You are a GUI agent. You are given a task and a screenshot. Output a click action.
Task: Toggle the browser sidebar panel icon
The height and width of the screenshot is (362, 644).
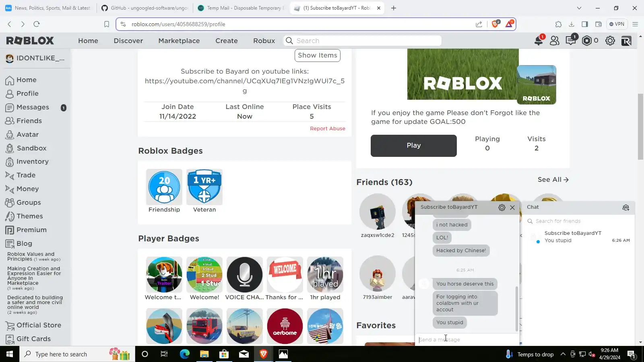[585, 24]
